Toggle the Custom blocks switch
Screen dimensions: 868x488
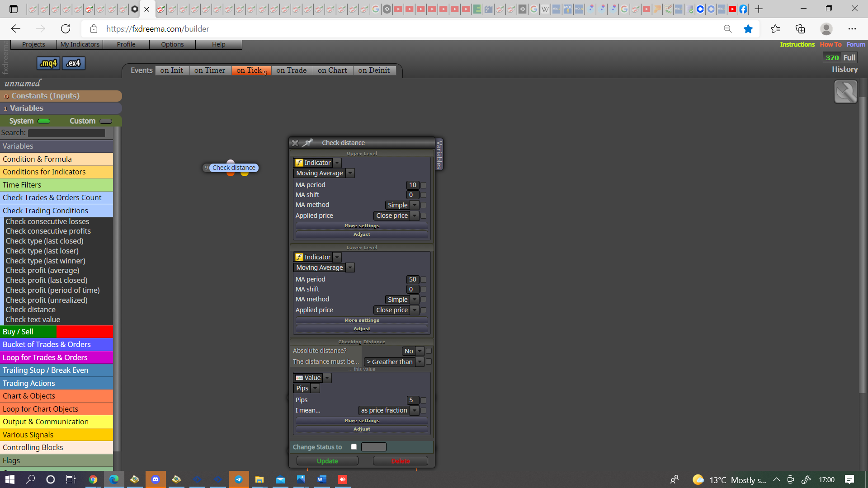click(106, 121)
